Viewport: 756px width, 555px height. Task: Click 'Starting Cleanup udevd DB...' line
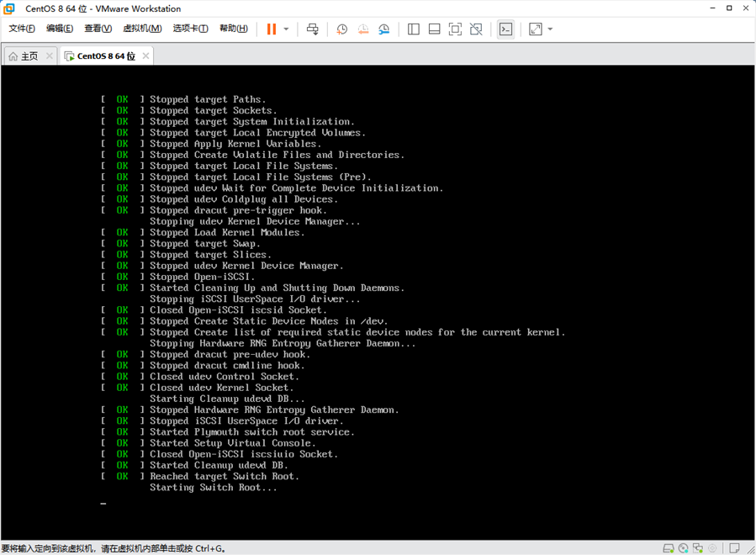point(227,399)
